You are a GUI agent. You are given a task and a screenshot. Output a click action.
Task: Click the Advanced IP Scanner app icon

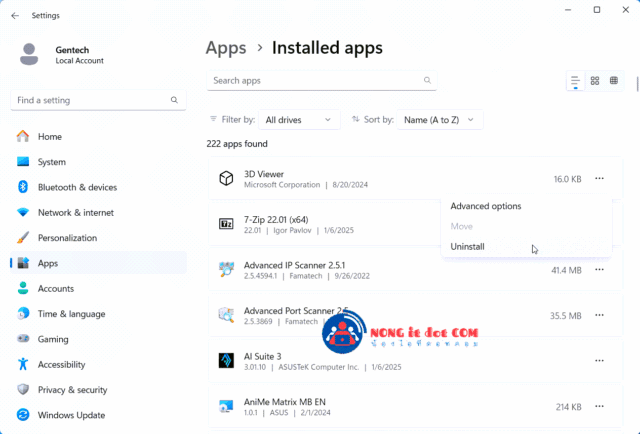pos(226,270)
